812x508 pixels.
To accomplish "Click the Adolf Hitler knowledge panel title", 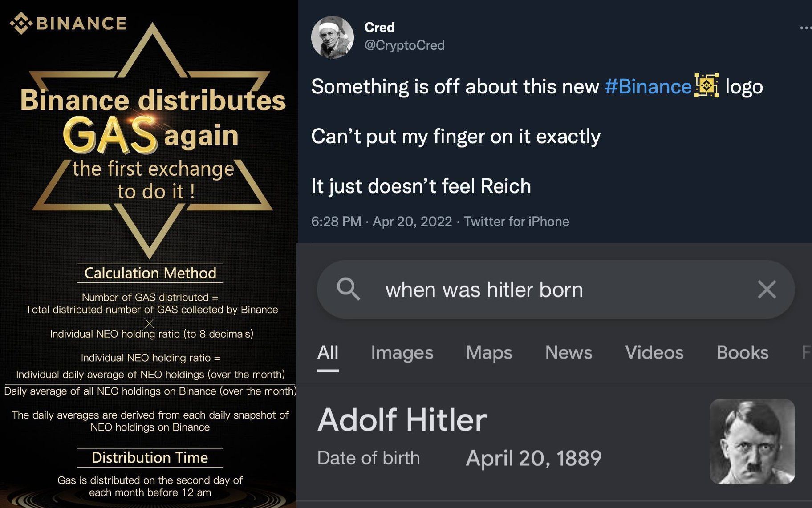I will [x=402, y=420].
